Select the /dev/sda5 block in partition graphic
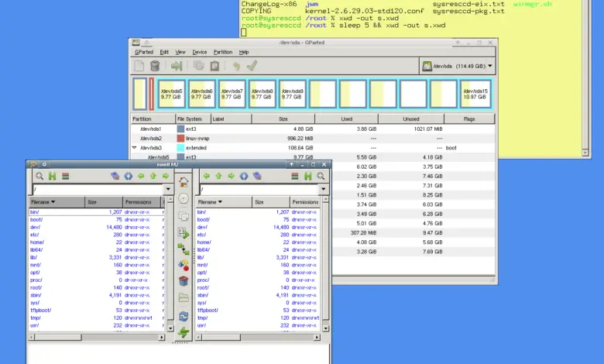The height and width of the screenshot is (364, 604). [x=171, y=94]
